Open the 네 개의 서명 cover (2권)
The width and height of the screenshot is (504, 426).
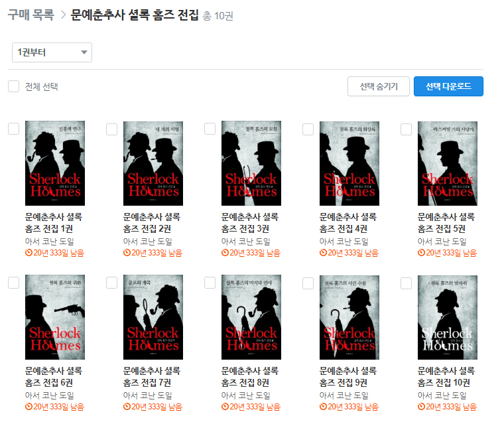153,163
